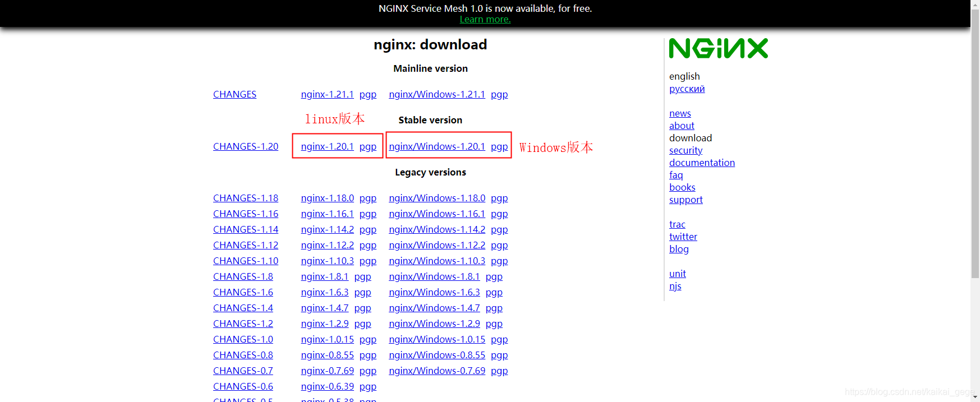This screenshot has width=980, height=402.
Task: Download nginx-1.2.9
Action: click(325, 324)
